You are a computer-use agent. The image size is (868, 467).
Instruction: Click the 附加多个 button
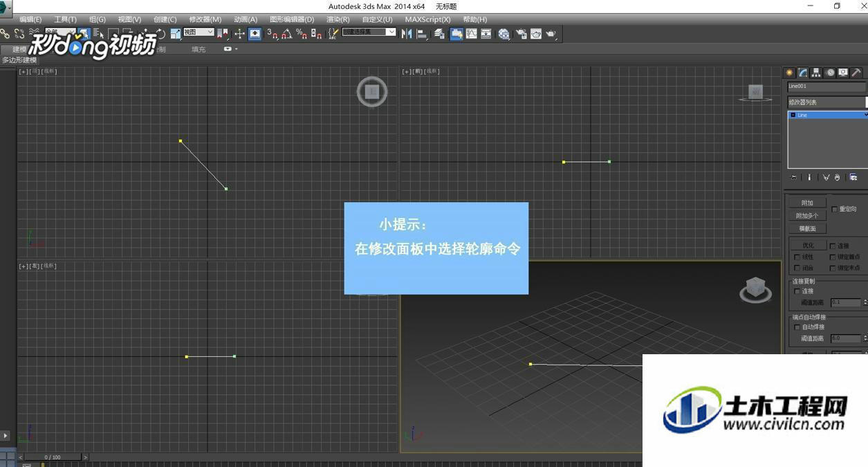(x=807, y=215)
